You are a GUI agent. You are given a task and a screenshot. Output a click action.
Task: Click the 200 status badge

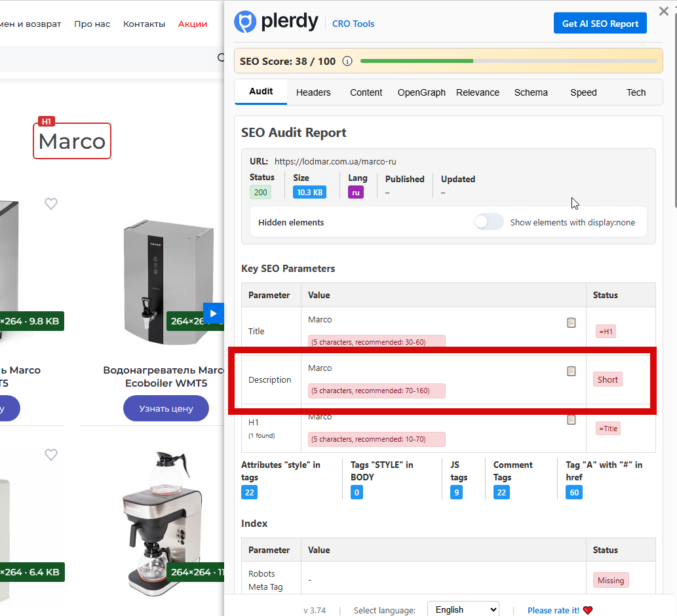pos(260,192)
